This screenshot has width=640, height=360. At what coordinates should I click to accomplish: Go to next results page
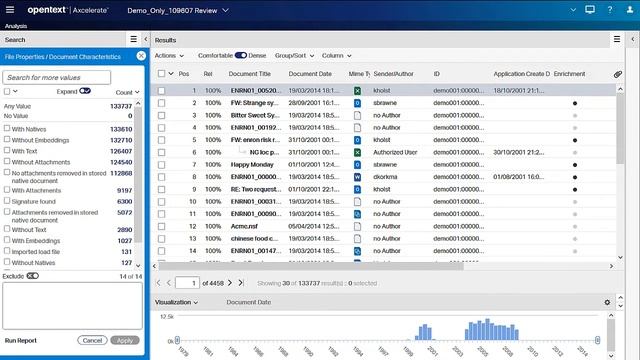230,282
